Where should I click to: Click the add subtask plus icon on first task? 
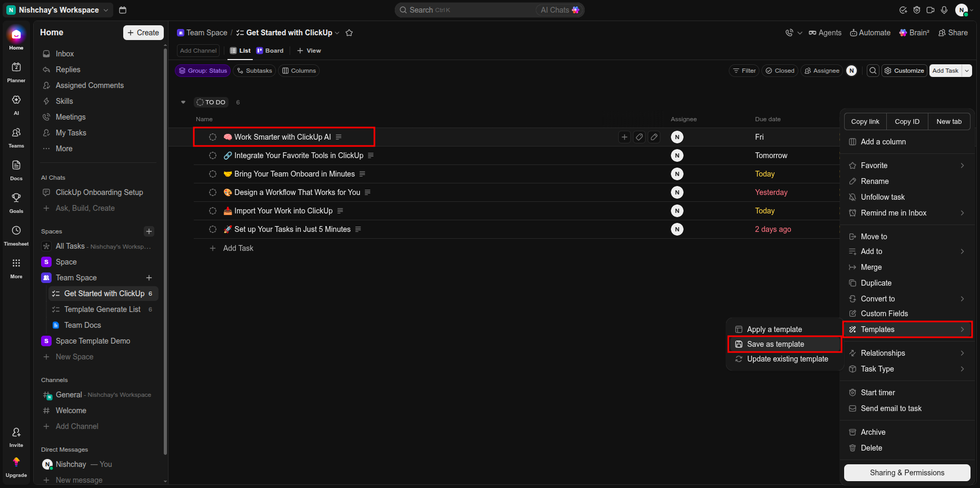(x=625, y=137)
